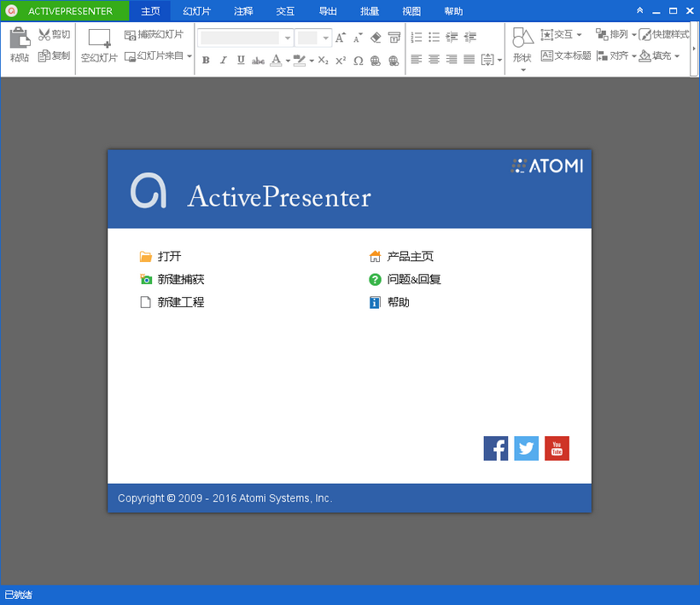Switch to the 帮助 (Help) tab
Image resolution: width=700 pixels, height=605 pixels.
(x=453, y=11)
